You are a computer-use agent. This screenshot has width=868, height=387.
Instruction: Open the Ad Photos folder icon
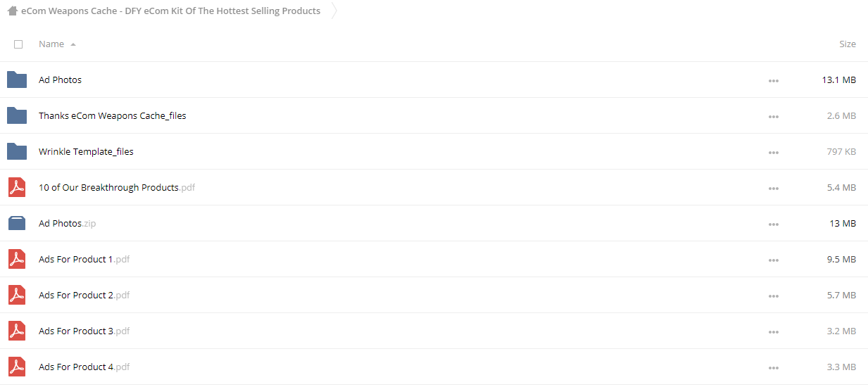[x=17, y=80]
